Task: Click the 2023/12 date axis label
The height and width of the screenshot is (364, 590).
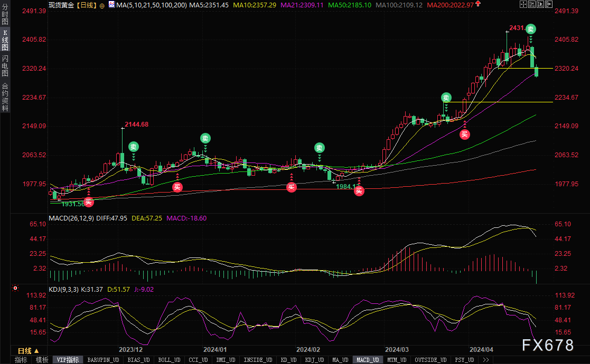Action: (130, 349)
